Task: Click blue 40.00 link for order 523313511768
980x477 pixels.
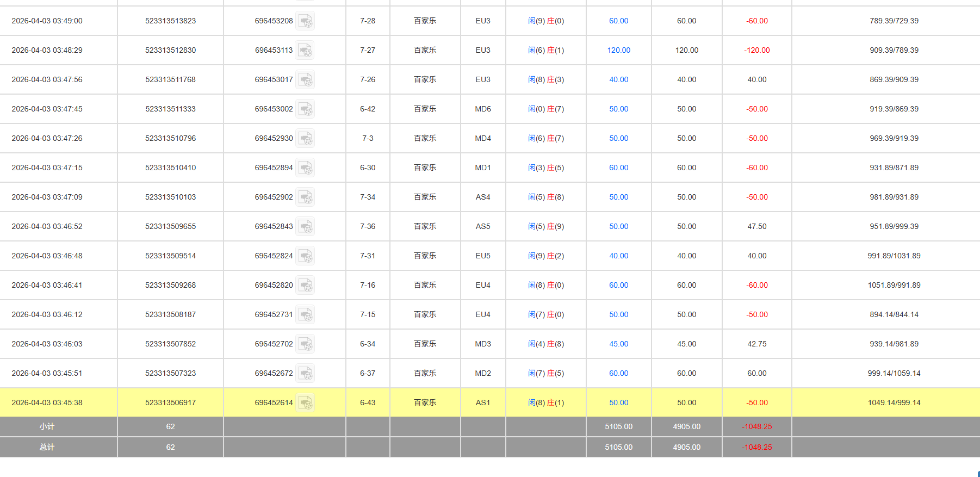Action: click(618, 79)
